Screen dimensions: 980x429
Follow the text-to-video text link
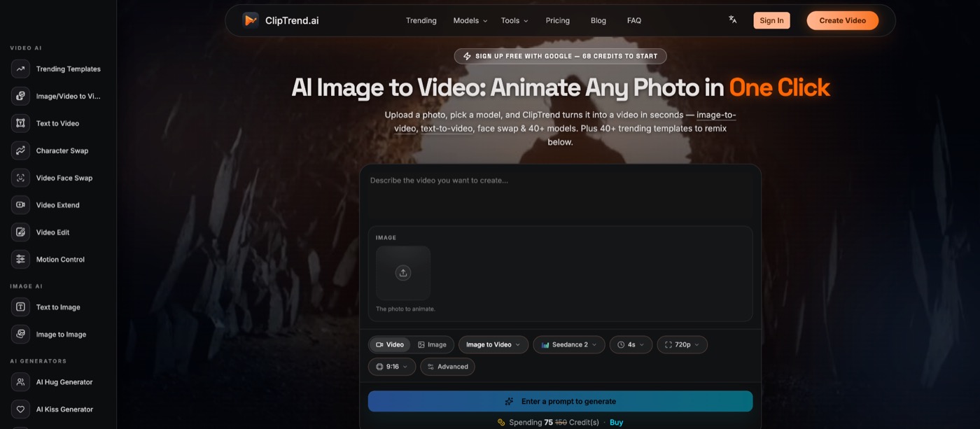click(447, 129)
